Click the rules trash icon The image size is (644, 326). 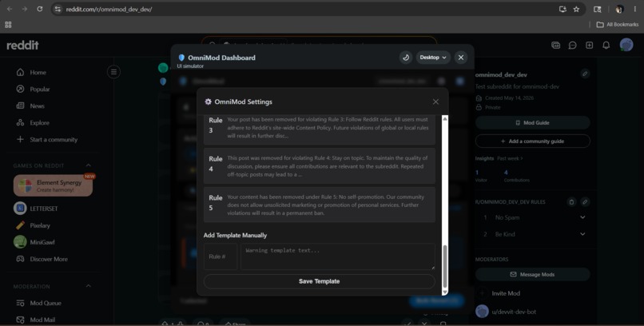571,201
